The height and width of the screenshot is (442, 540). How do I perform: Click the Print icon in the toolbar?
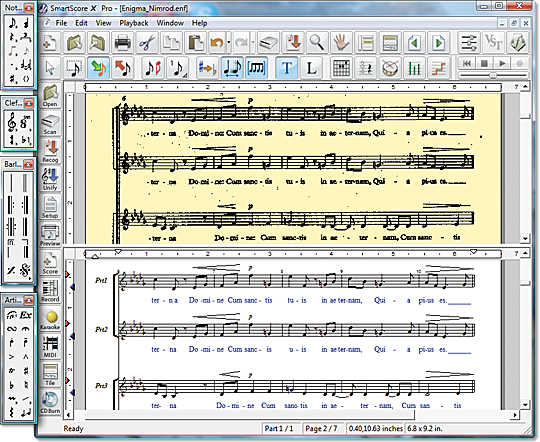(122, 43)
